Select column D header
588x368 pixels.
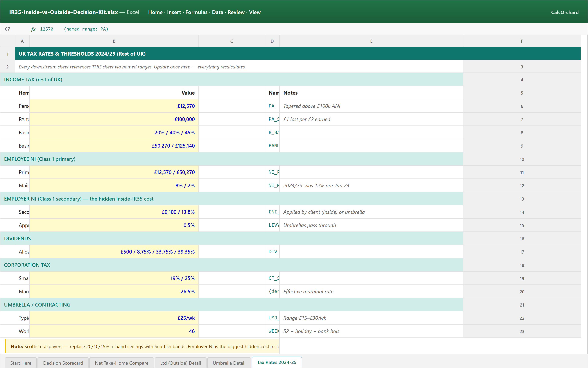[272, 41]
